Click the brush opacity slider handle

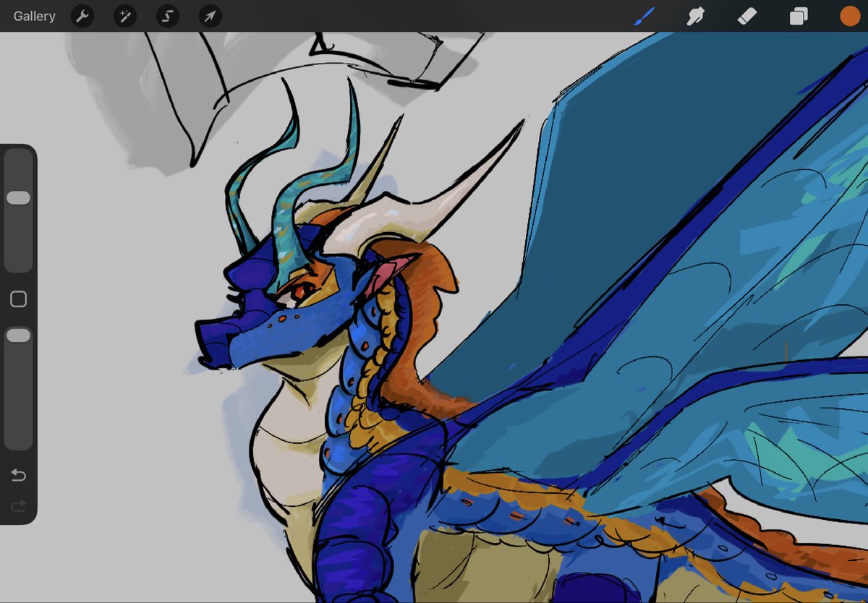coord(18,335)
